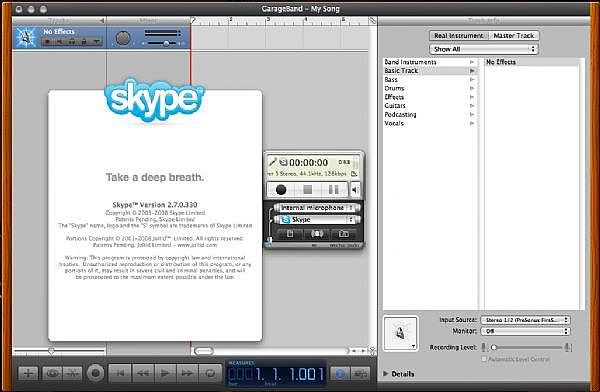
Task: Click the GarageBand record button
Action: (x=96, y=372)
